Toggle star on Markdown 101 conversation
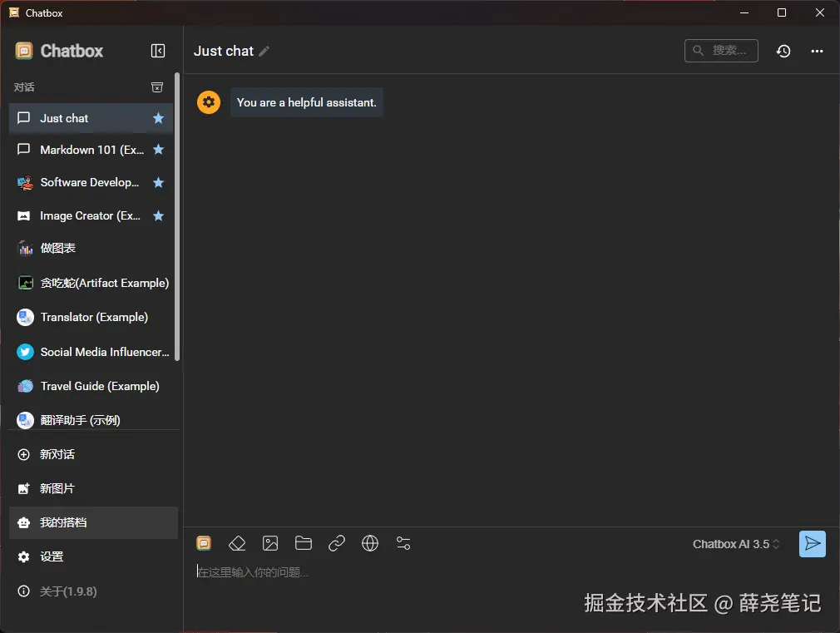Viewport: 840px width, 633px height. click(158, 150)
